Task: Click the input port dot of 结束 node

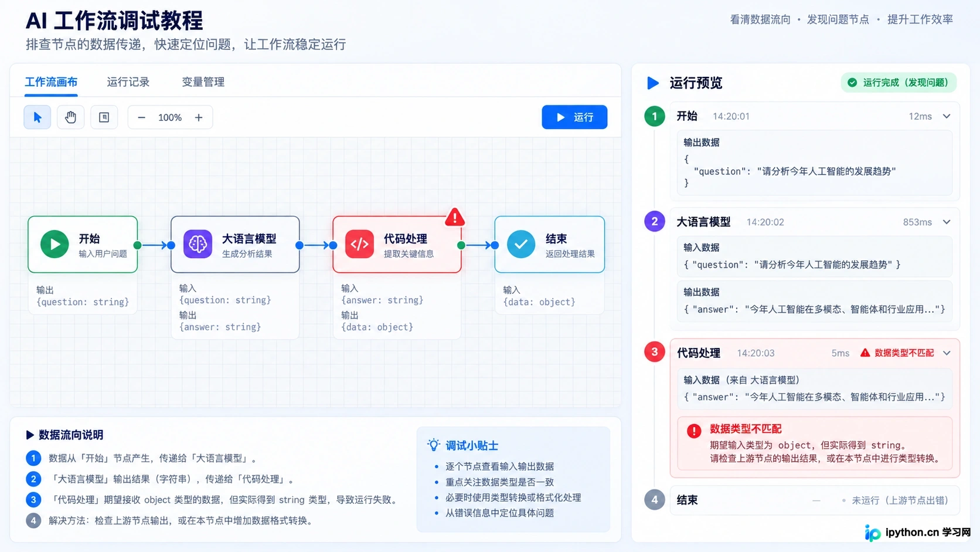Action: pyautogui.click(x=495, y=245)
